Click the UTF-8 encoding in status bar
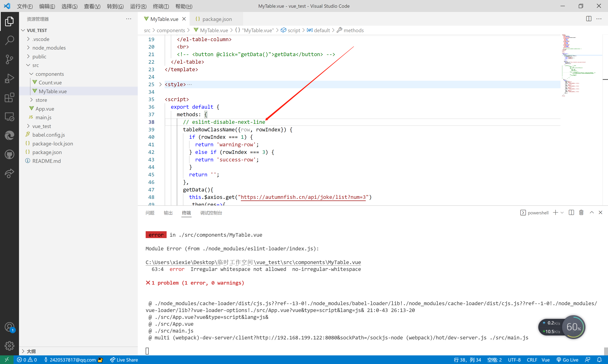The width and height of the screenshot is (608, 364). click(514, 360)
